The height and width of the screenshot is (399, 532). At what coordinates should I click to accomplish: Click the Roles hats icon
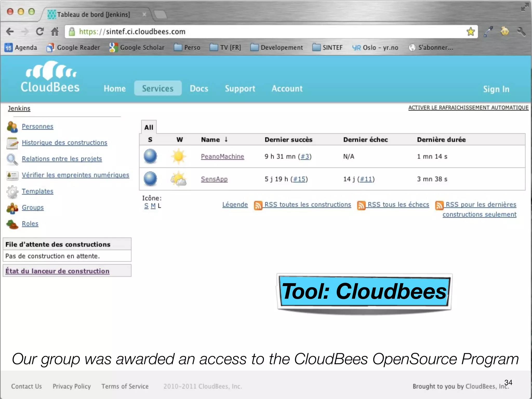[x=12, y=224]
